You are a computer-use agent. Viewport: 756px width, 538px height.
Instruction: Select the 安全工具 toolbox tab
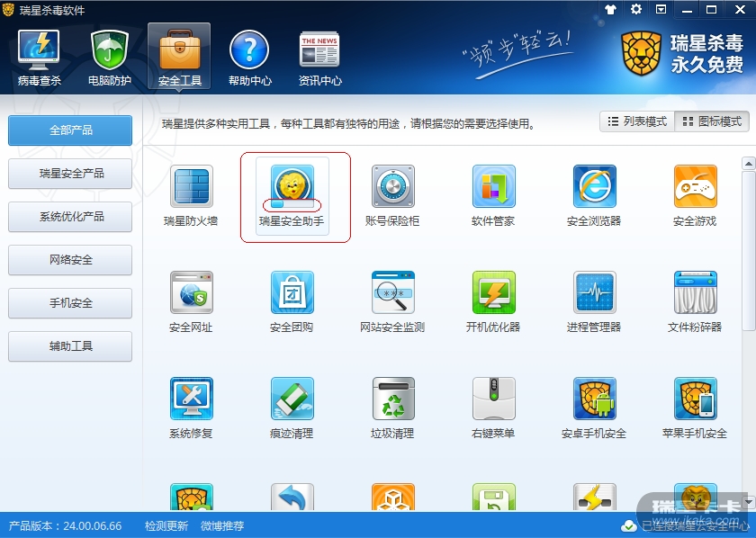coord(179,57)
